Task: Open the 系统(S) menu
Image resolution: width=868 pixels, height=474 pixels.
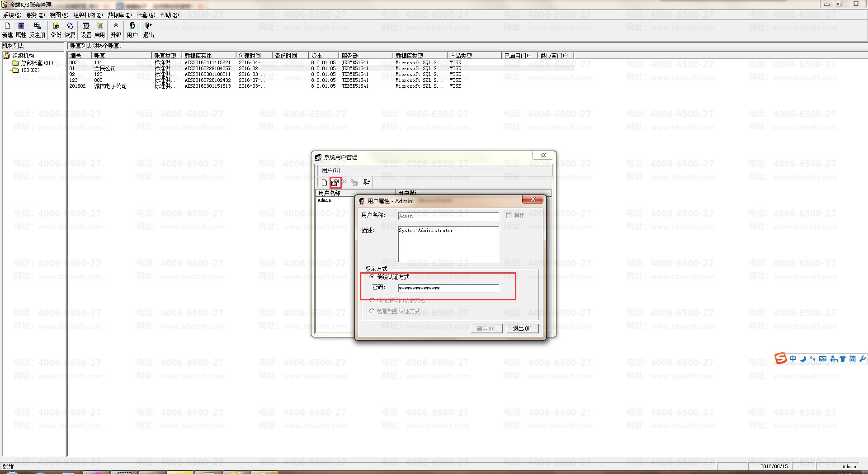Action: click(x=12, y=15)
